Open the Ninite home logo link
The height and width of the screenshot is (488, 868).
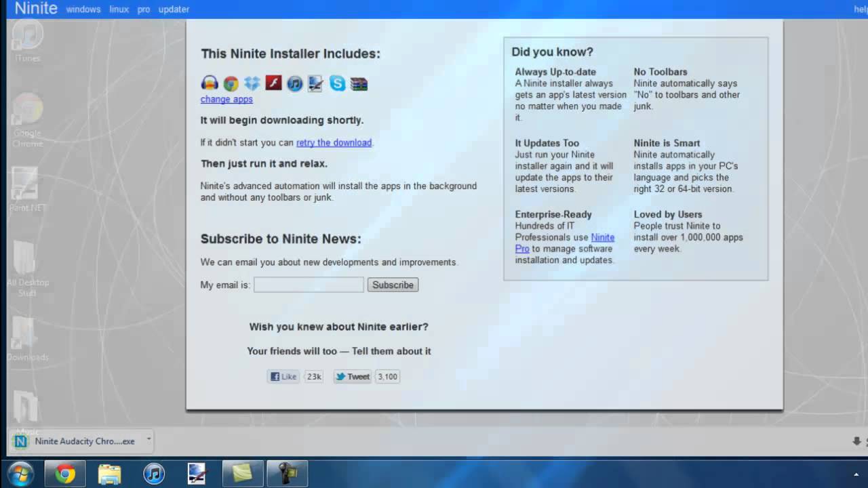point(36,9)
